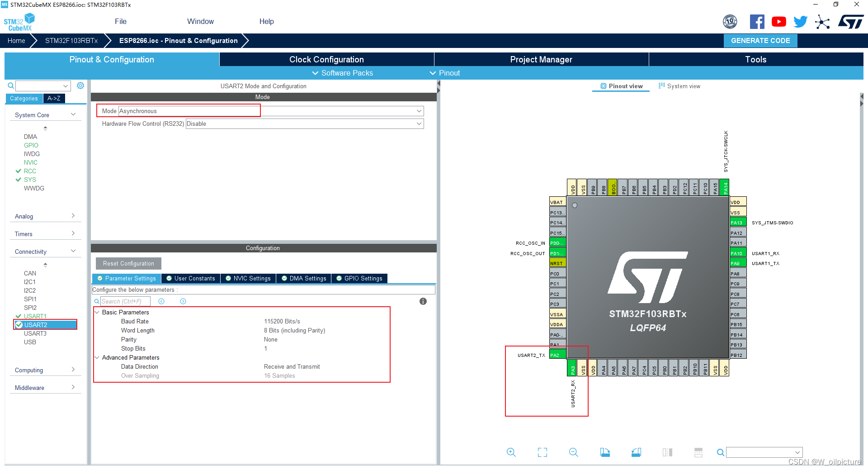Image resolution: width=868 pixels, height=470 pixels.
Task: Go to STM32F103RBTx breadcrumb
Action: (x=71, y=40)
